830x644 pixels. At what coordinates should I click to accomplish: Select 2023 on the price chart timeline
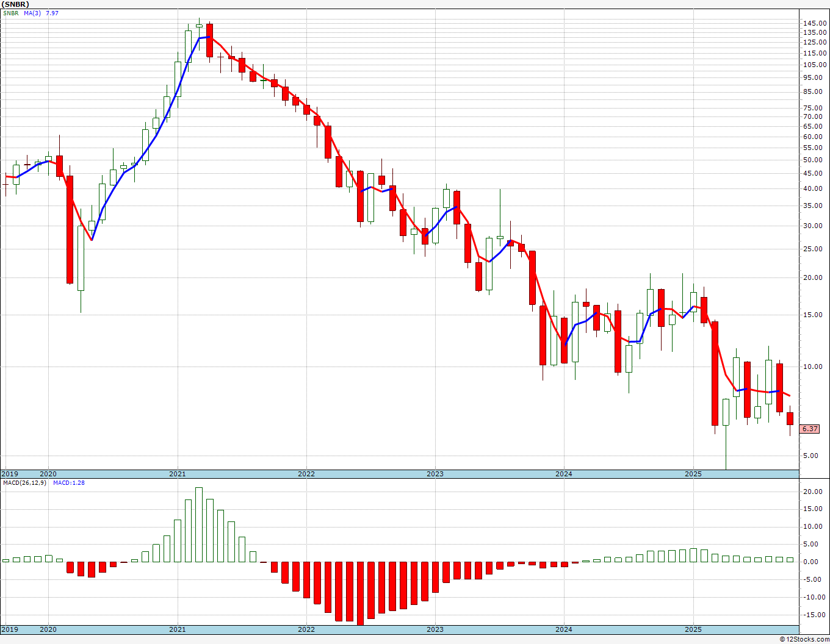pyautogui.click(x=435, y=474)
